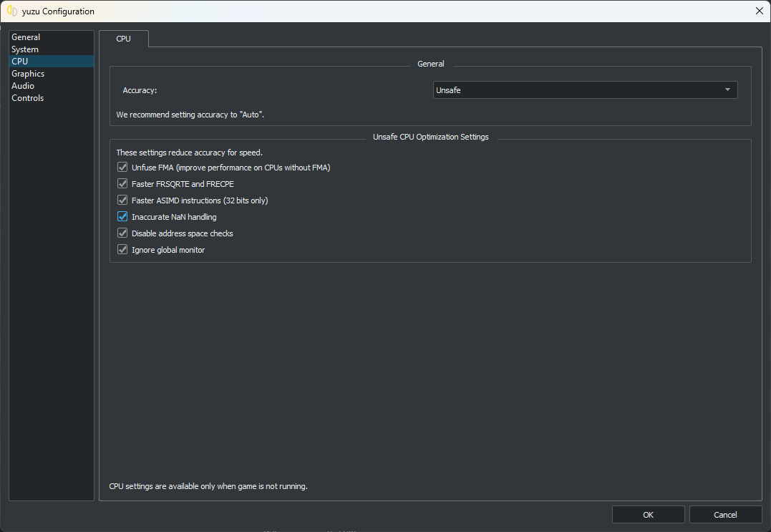Open the General settings category
Screen dimensions: 771x532
point(26,37)
